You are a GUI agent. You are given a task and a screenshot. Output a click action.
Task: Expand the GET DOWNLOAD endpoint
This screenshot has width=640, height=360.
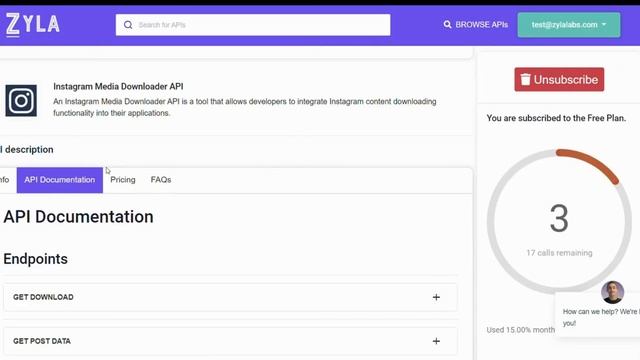click(230, 297)
